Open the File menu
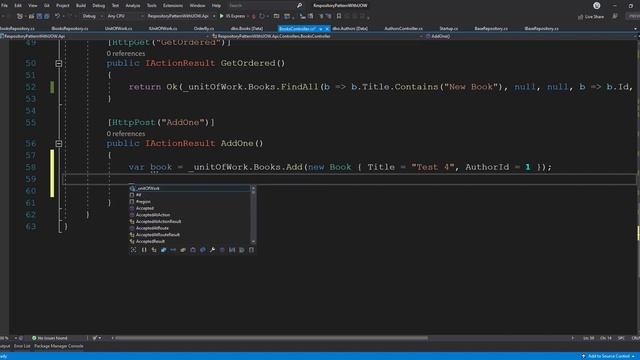This screenshot has width=640, height=360. coord(4,6)
